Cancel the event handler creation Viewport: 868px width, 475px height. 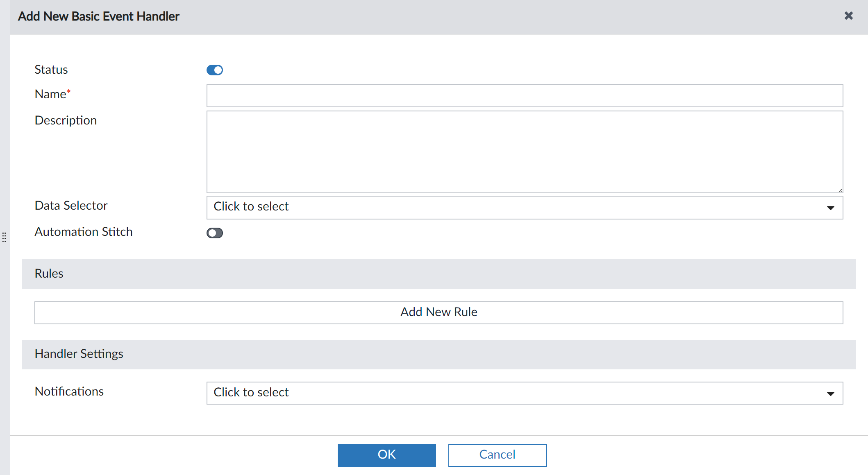click(x=497, y=455)
